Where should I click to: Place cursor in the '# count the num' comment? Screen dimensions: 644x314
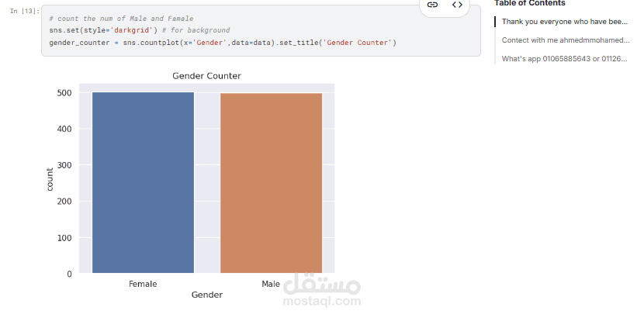(121, 19)
